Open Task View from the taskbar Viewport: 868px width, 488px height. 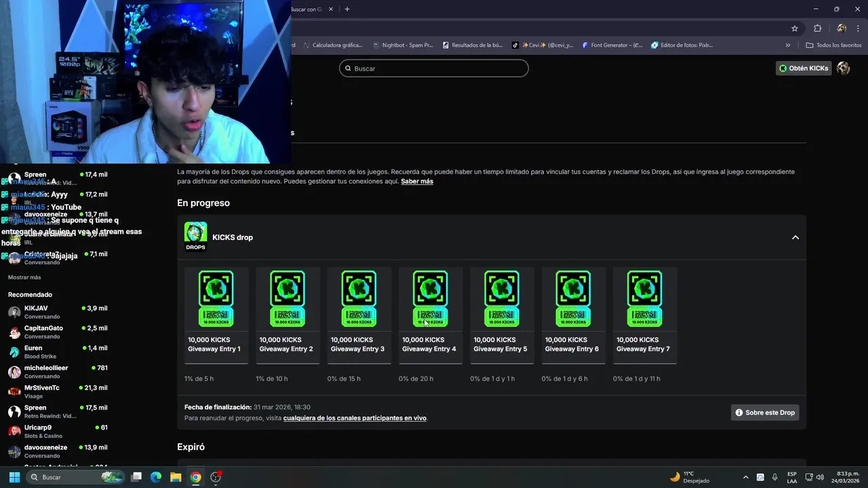click(x=136, y=477)
